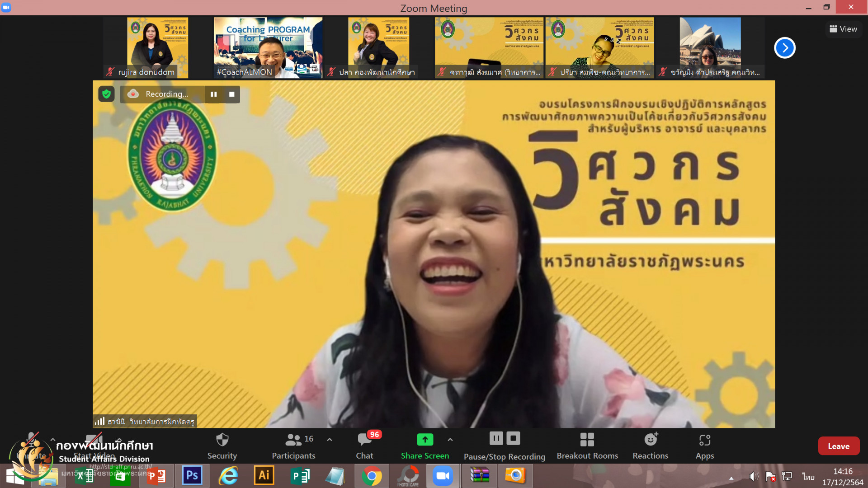
Task: Open Photoshop from the taskbar
Action: pyautogui.click(x=192, y=476)
